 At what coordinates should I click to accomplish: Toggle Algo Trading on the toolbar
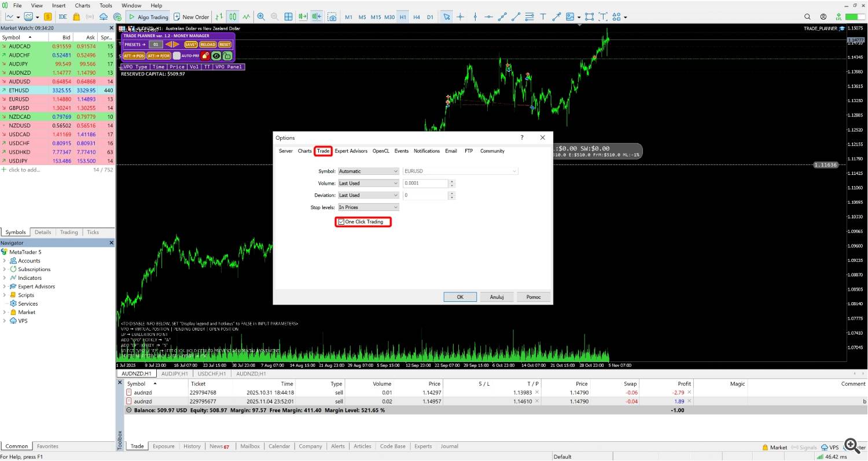point(148,17)
